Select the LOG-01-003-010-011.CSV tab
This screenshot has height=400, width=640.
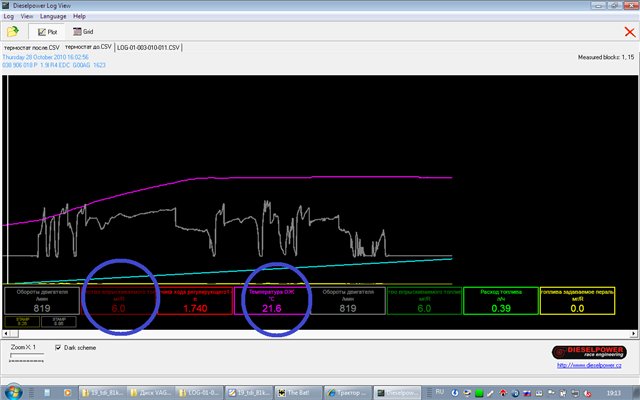(x=147, y=47)
